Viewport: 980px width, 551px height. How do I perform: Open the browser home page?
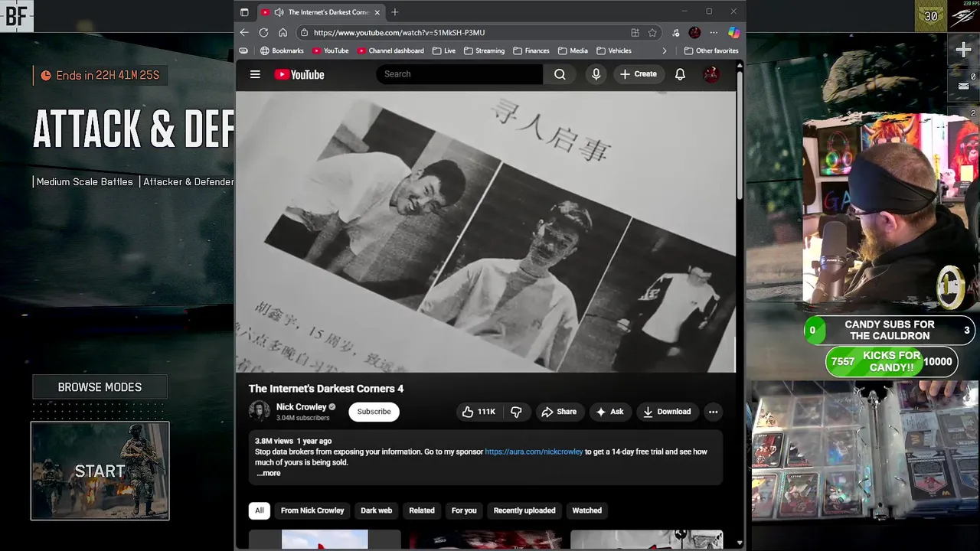pyautogui.click(x=283, y=32)
